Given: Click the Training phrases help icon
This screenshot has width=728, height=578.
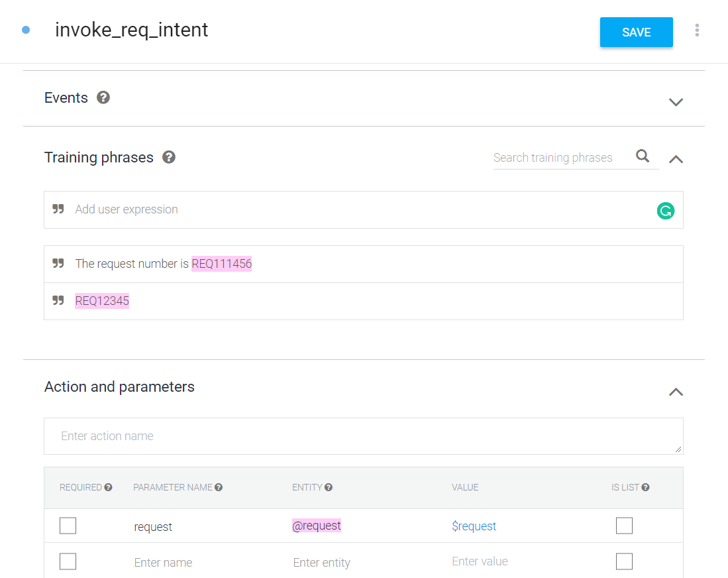Looking at the screenshot, I should coord(169,157).
